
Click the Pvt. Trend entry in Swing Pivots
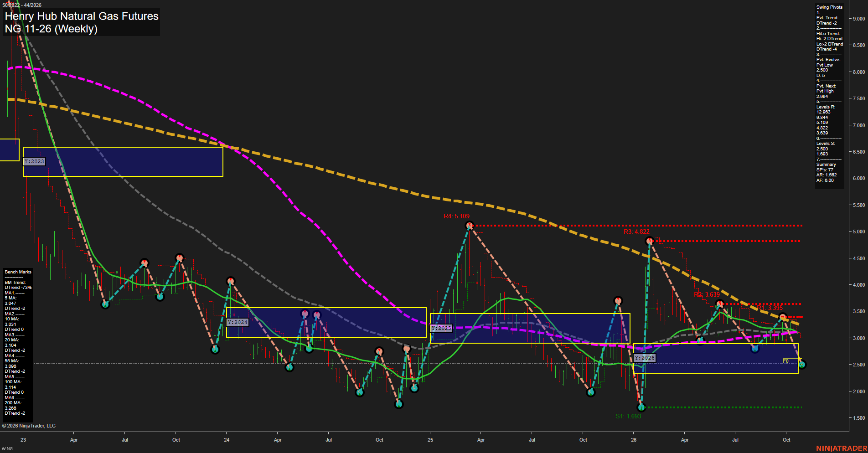pyautogui.click(x=827, y=18)
